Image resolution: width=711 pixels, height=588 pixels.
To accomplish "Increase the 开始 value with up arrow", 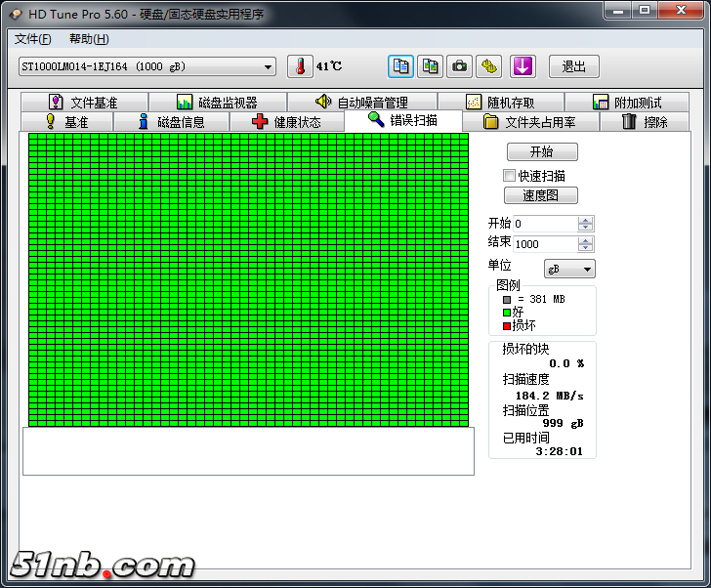I will pos(585,220).
